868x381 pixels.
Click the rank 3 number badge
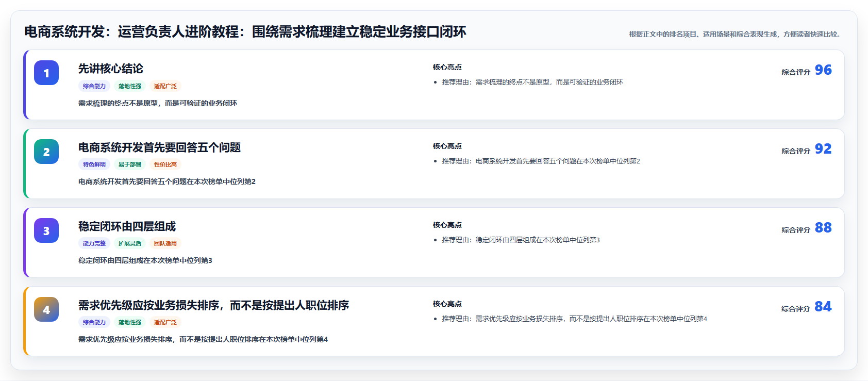(46, 230)
